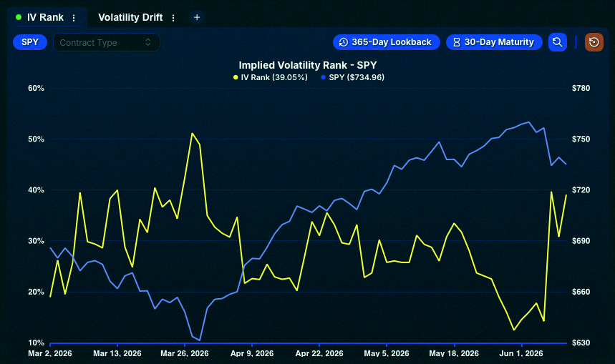Click the green status dot on IV Rank tab
Screen dimensions: 615x364
click(19, 17)
